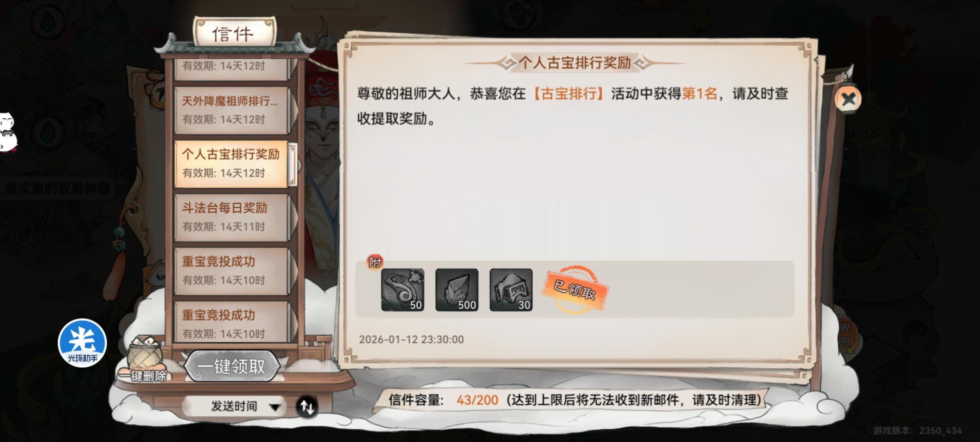Open the 光环助手 floating assistant icon

[82, 343]
